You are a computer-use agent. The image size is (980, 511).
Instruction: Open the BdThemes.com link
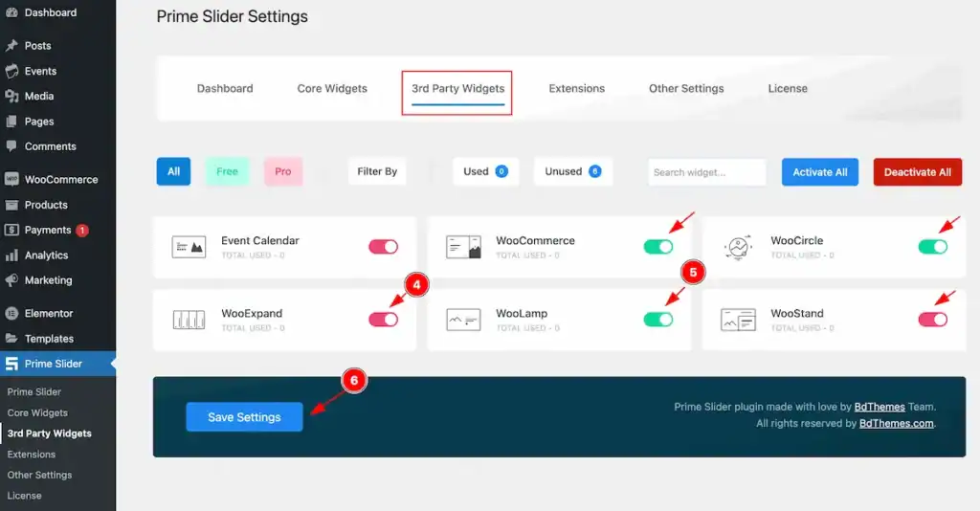point(896,424)
